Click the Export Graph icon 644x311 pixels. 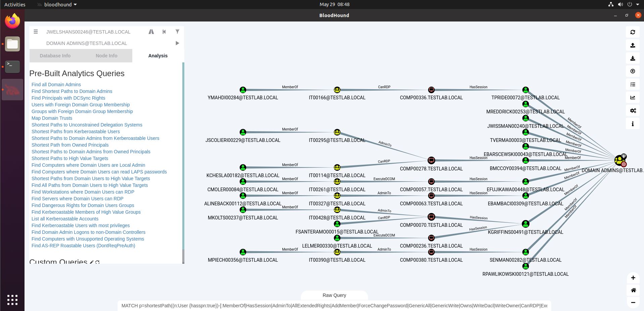click(633, 45)
